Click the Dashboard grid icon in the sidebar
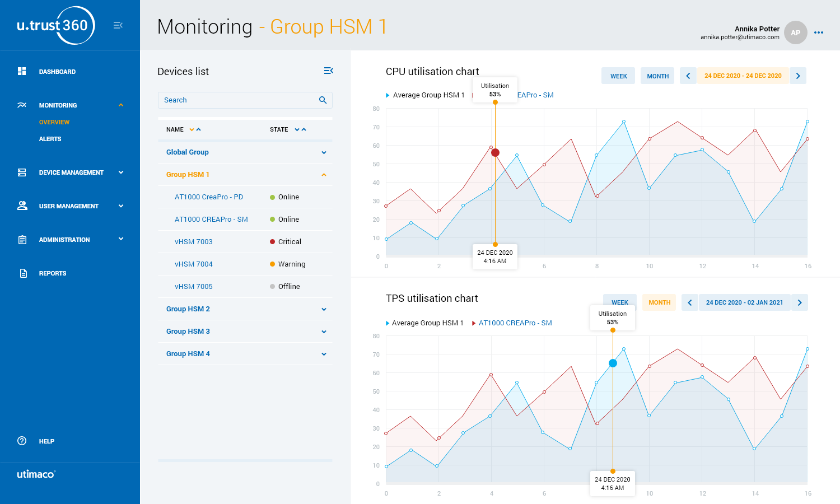 (22, 71)
